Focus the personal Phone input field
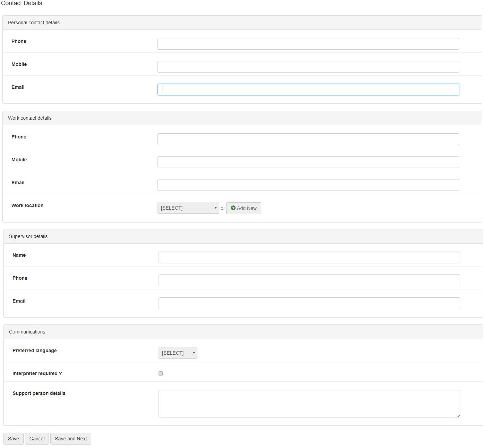 click(308, 44)
